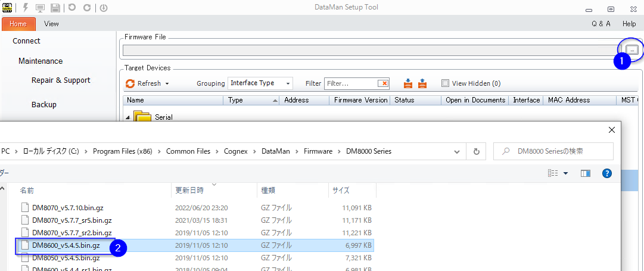Collapse the Serial group expander triangle
Viewport: 644px width, 271px height.
(127, 118)
